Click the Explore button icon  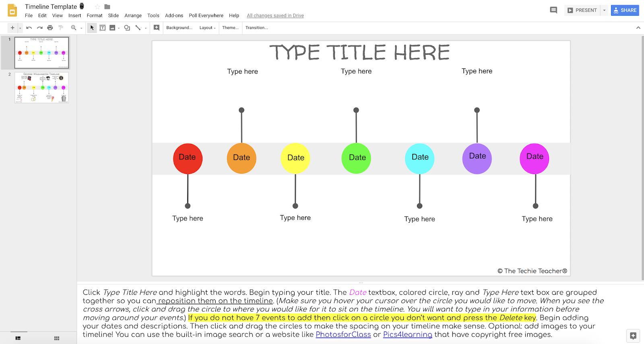coord(633,336)
